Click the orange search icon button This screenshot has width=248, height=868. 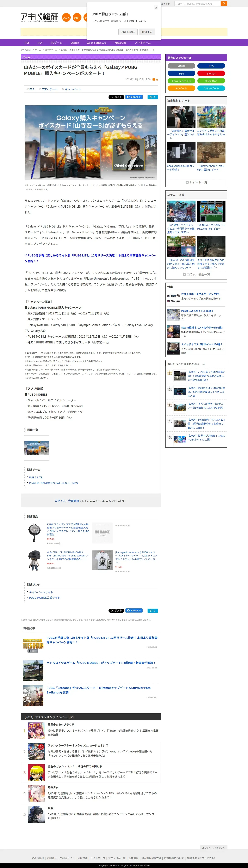[224, 3]
